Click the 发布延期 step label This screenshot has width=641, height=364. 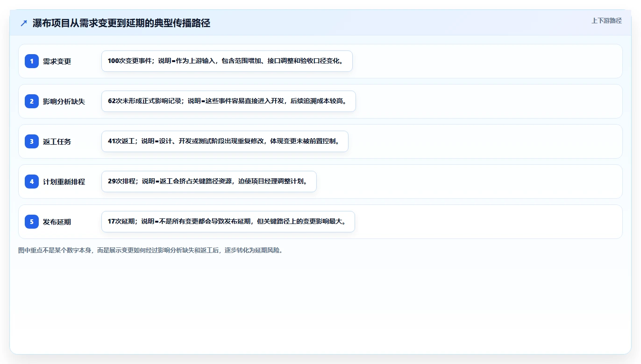[57, 222]
